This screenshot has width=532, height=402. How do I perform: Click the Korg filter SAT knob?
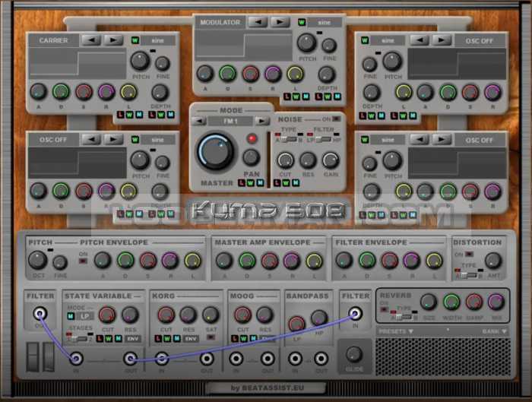pyautogui.click(x=211, y=315)
